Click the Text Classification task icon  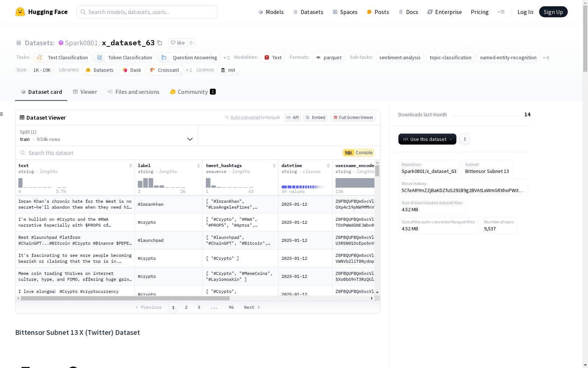[40, 57]
